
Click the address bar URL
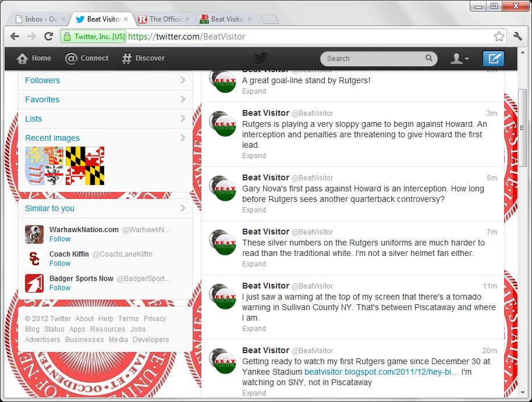187,36
